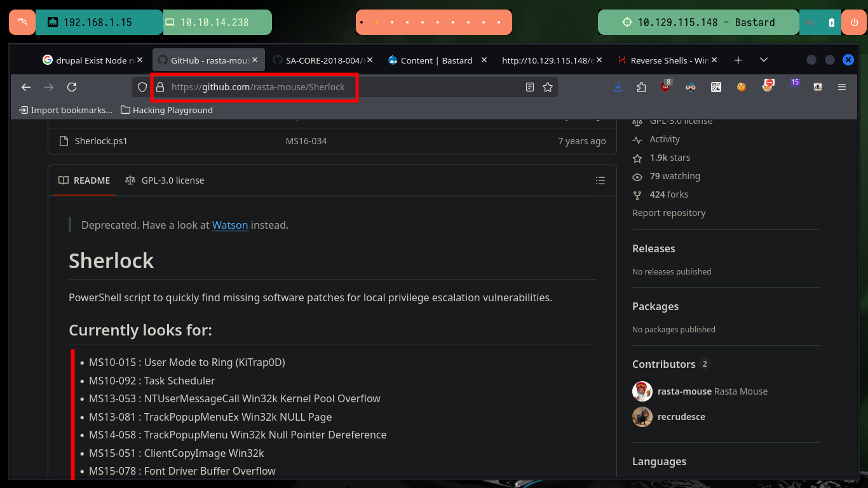Click the power button in the top bar
Viewport: 868px width, 488px height.
(x=854, y=22)
